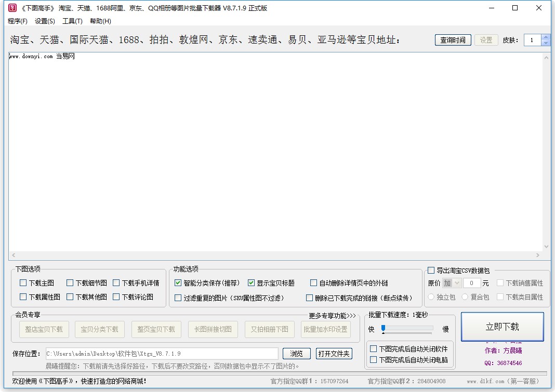Uncheck 智能分类保存(推荐)

(178, 283)
